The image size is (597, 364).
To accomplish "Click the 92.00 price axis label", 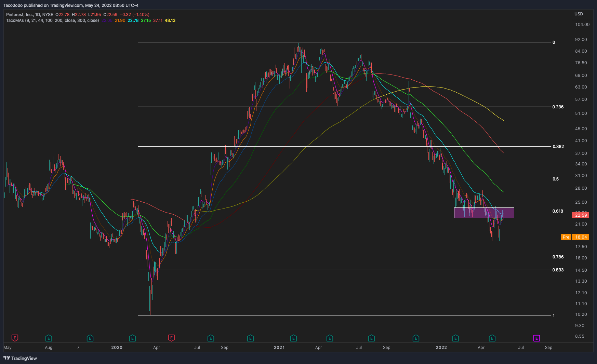I will click(581, 40).
